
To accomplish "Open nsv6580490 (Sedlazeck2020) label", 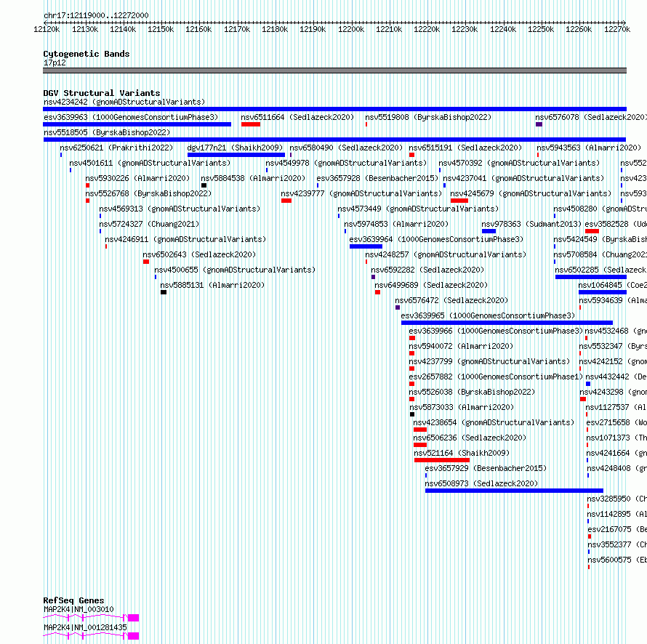I will (x=346, y=148).
